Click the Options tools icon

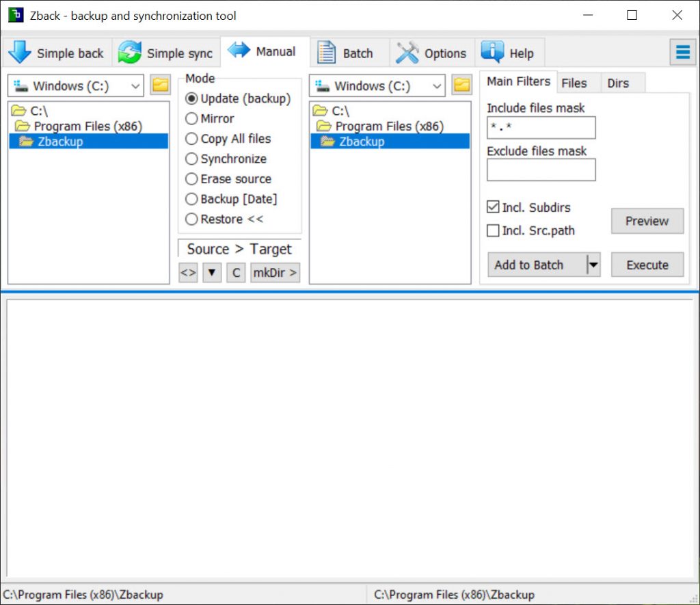tap(407, 52)
